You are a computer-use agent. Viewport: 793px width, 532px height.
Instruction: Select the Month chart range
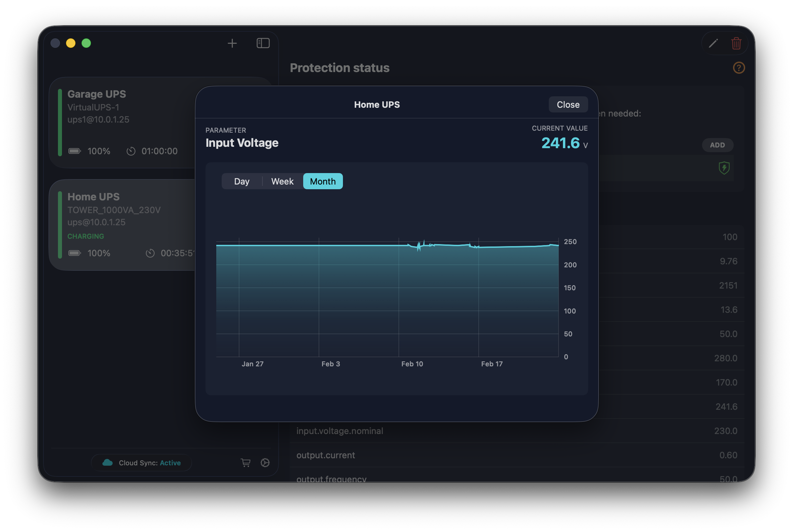click(x=323, y=181)
